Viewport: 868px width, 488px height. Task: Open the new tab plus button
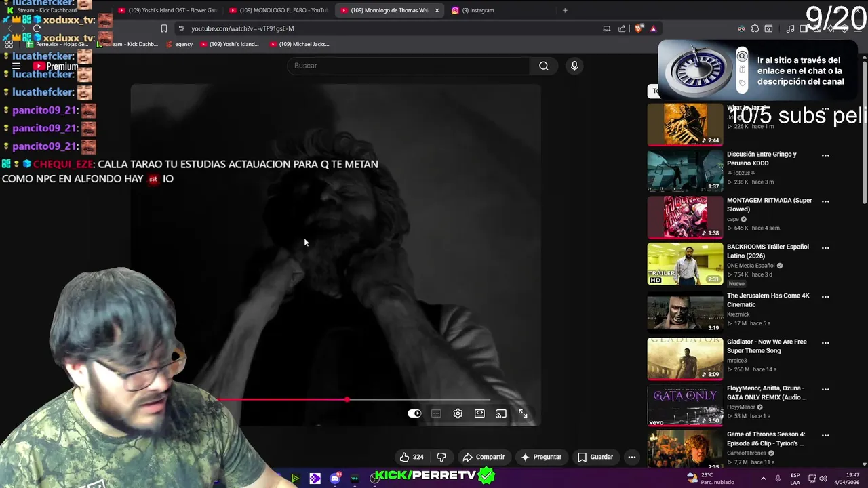(565, 10)
